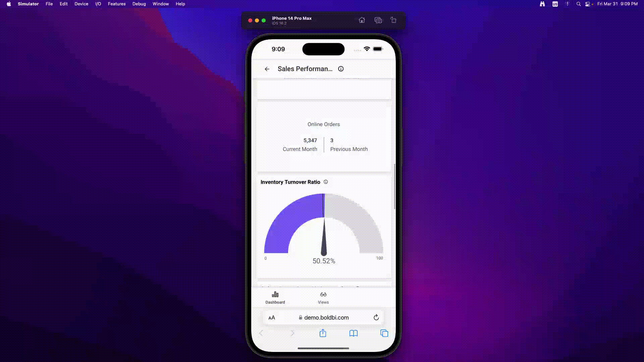Tap the back navigation arrow
Viewport: 644px width, 362px height.
[267, 68]
